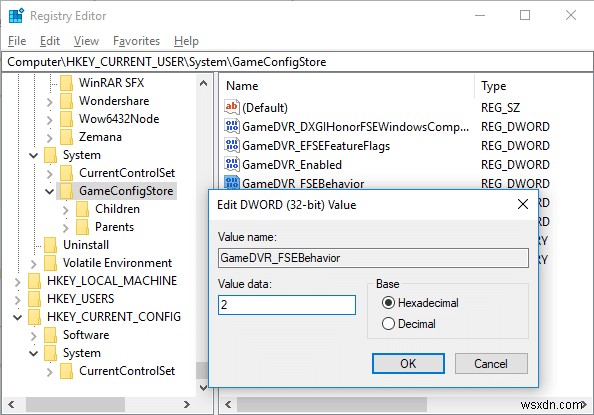Click the Parents folder icon

coord(82,227)
